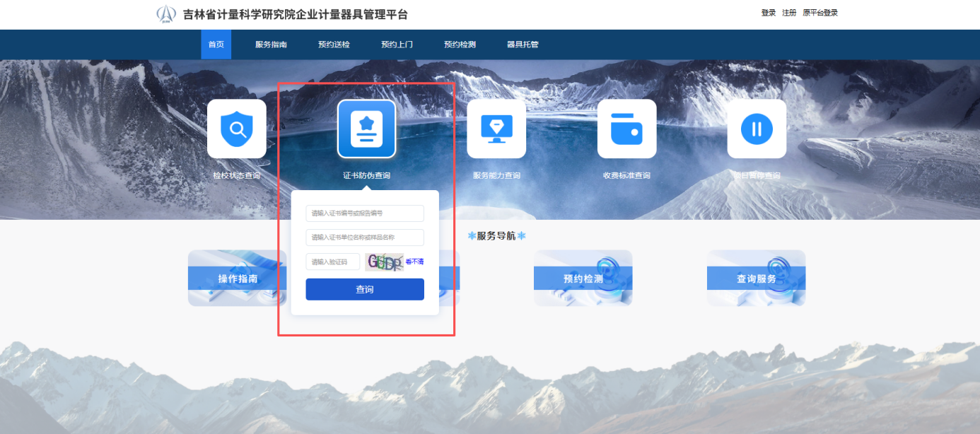Click the 证书防伪查询 certificate icon
The height and width of the screenshot is (434, 980).
click(366, 129)
